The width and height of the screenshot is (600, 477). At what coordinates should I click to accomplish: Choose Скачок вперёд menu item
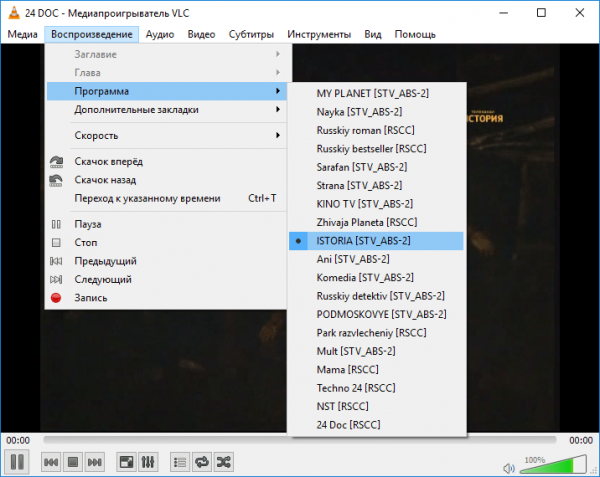point(166,161)
